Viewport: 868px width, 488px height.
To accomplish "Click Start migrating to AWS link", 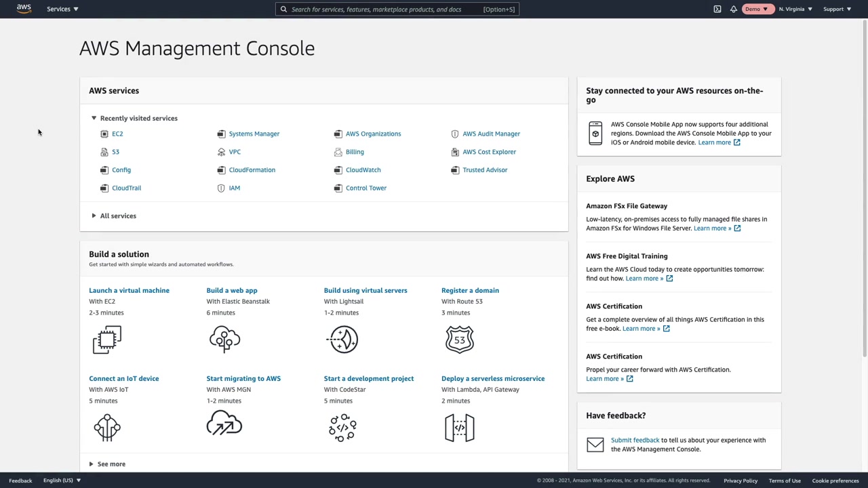I will (243, 379).
